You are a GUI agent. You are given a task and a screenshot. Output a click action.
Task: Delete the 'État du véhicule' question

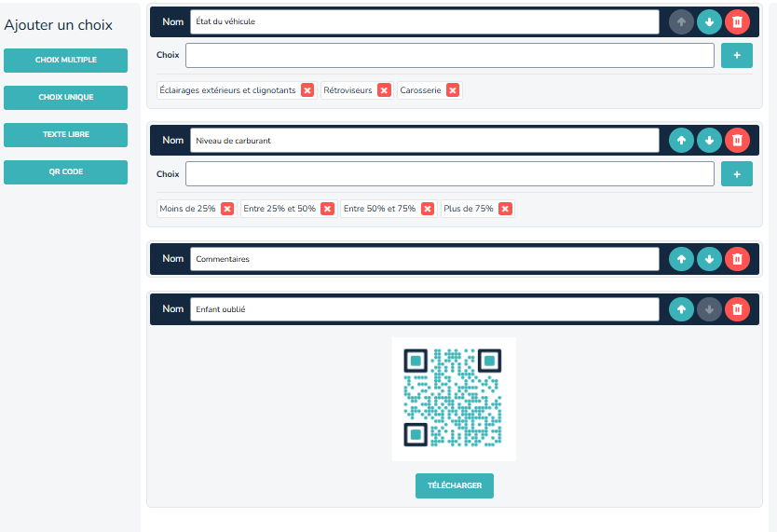[x=737, y=22]
